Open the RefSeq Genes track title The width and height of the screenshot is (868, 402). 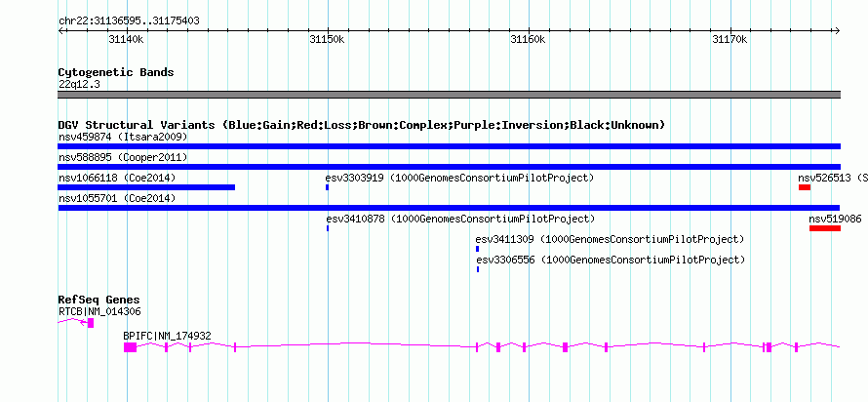pyautogui.click(x=99, y=301)
